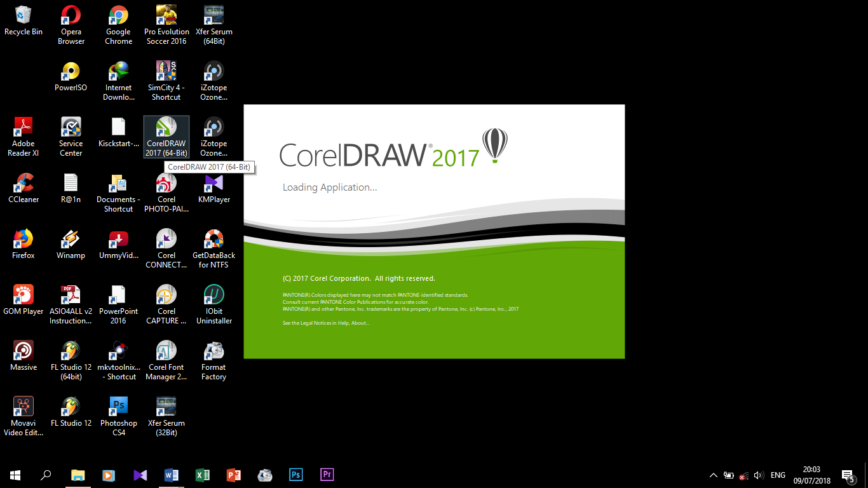Viewport: 868px width, 488px height.
Task: Check battery status tray icon
Action: coord(729,475)
